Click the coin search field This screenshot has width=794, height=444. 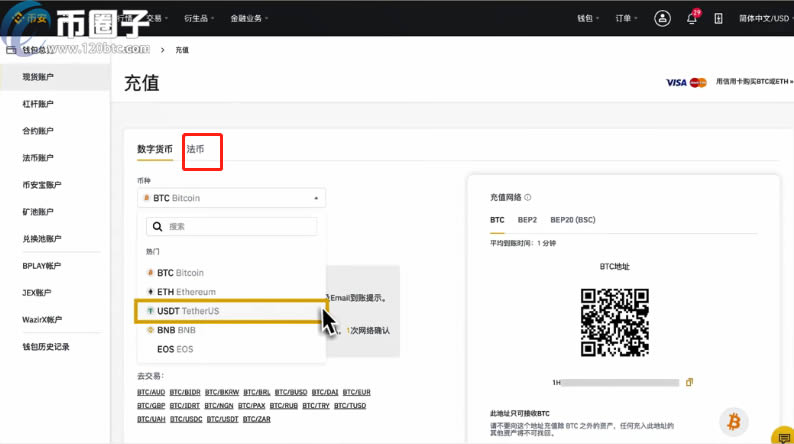(231, 227)
